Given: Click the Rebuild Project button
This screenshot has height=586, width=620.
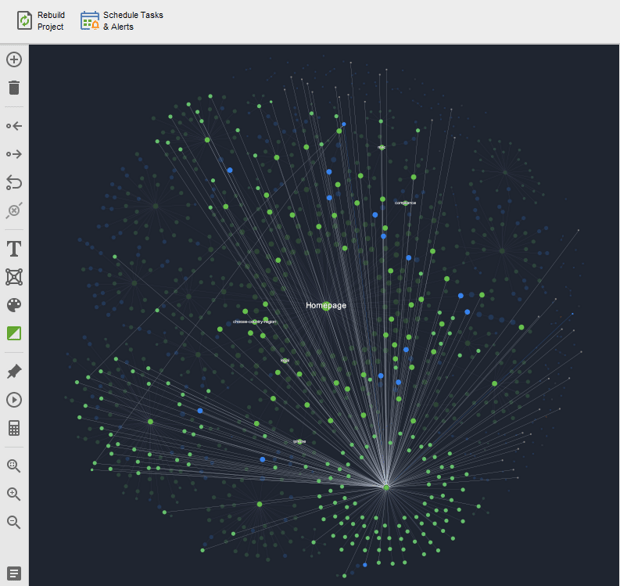Looking at the screenshot, I should click(x=40, y=21).
